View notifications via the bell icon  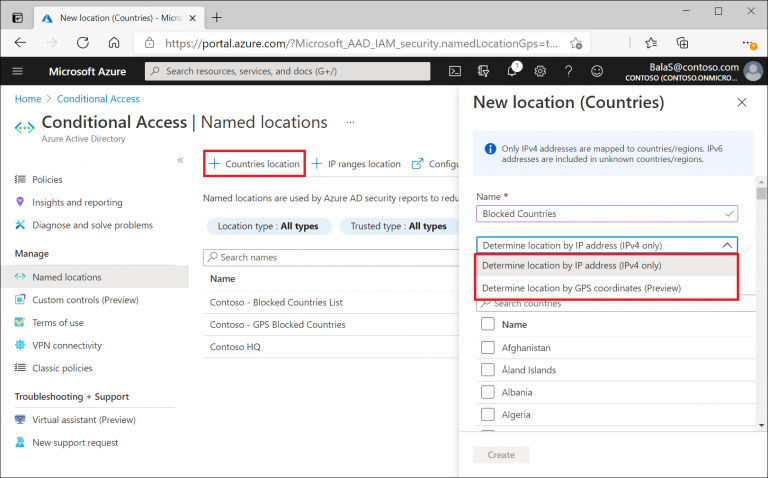tap(512, 71)
